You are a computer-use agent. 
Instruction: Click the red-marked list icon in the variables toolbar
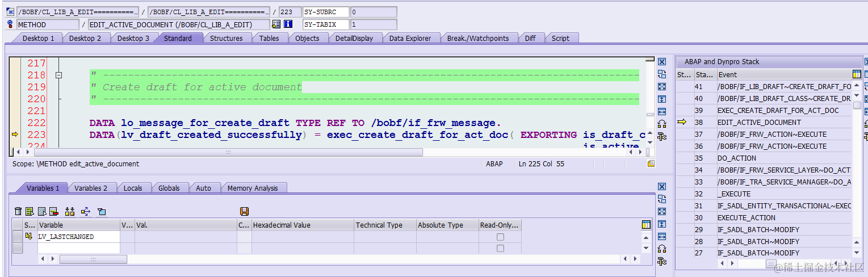54,212
